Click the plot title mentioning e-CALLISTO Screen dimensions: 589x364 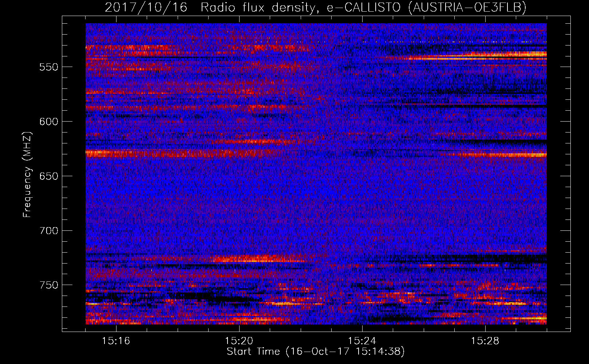[x=316, y=7]
